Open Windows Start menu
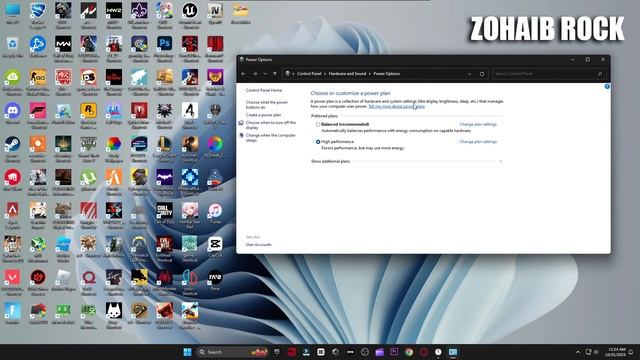The image size is (640, 360). click(187, 352)
